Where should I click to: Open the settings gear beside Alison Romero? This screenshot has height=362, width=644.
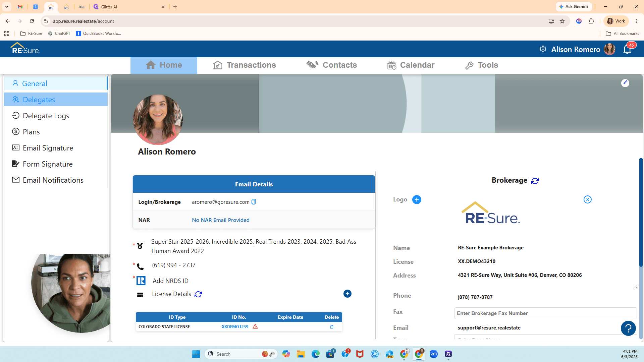[x=543, y=49]
